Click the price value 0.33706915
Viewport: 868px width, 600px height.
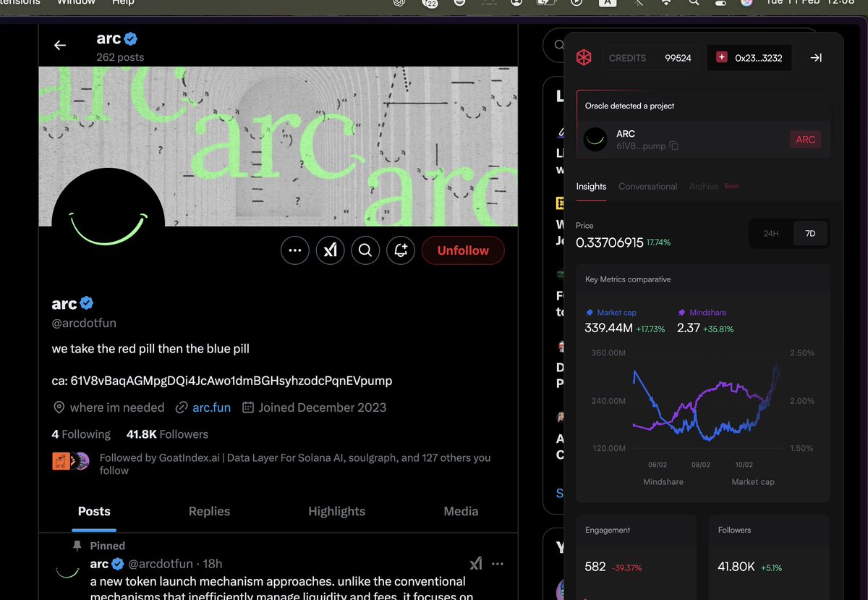[610, 242]
